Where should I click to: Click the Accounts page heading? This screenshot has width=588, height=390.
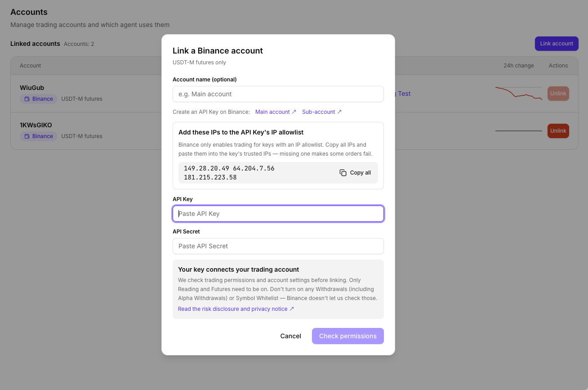[x=29, y=12]
